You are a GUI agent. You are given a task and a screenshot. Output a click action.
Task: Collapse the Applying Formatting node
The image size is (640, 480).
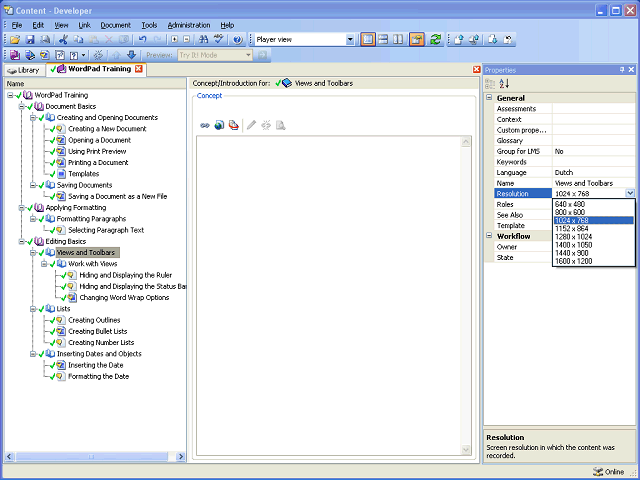click(21, 208)
